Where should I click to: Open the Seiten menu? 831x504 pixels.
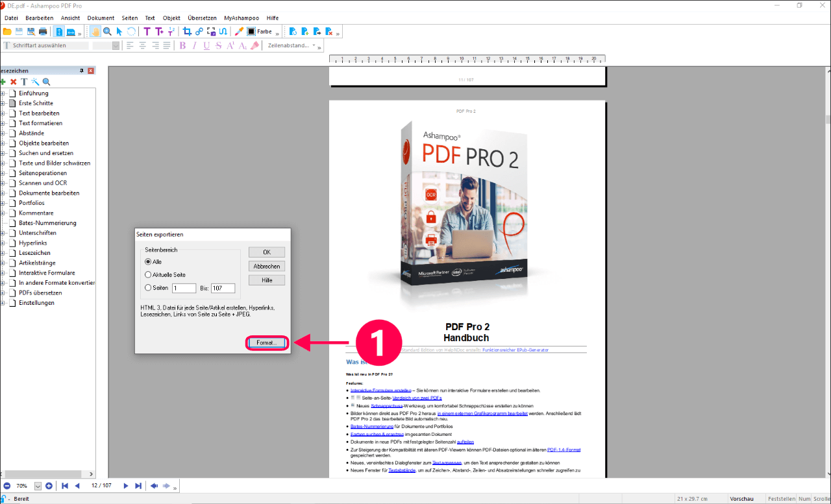(130, 18)
